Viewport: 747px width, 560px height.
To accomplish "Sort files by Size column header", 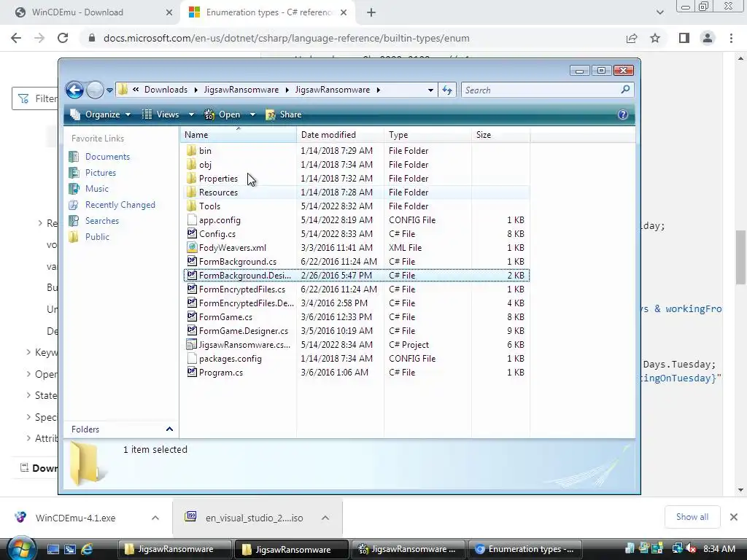I will point(500,135).
